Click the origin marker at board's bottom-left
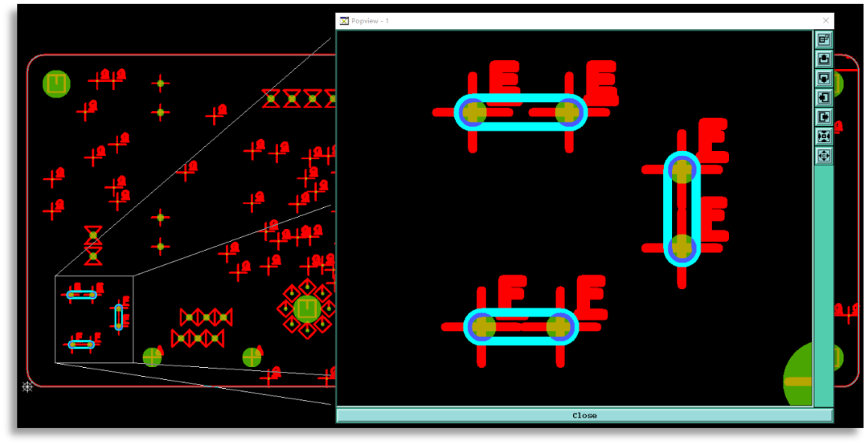The image size is (868, 445). (27, 387)
